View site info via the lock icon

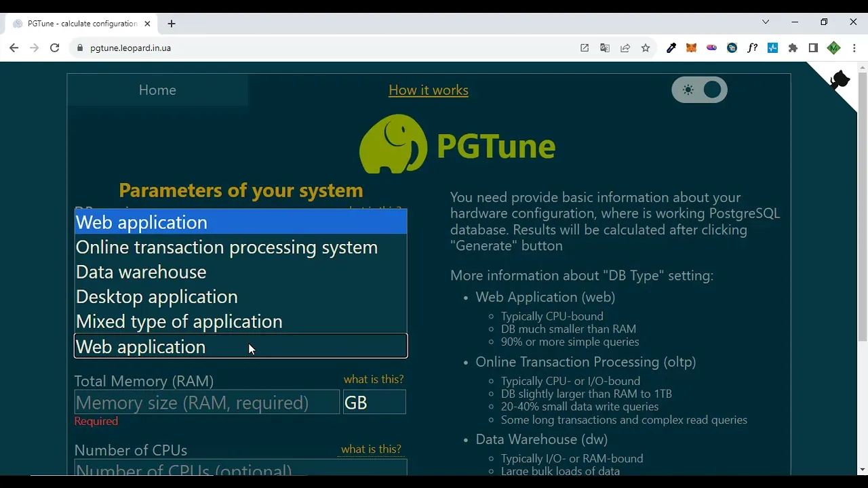[x=80, y=48]
